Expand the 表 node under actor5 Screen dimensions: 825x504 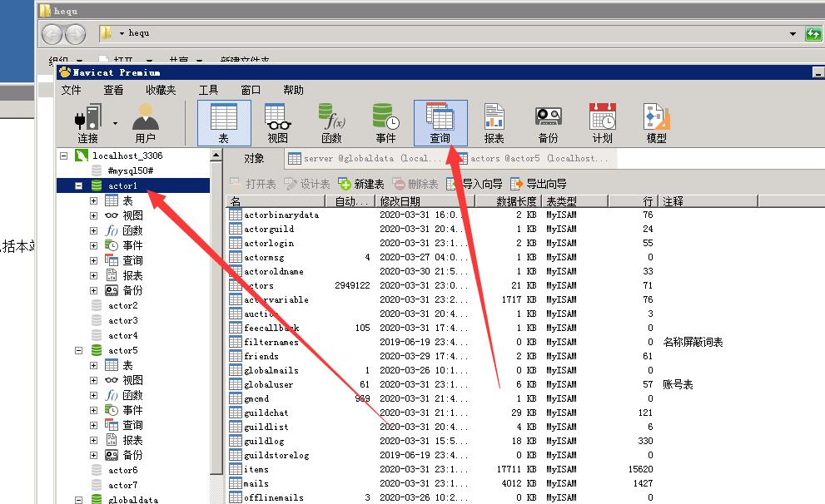tap(93, 365)
